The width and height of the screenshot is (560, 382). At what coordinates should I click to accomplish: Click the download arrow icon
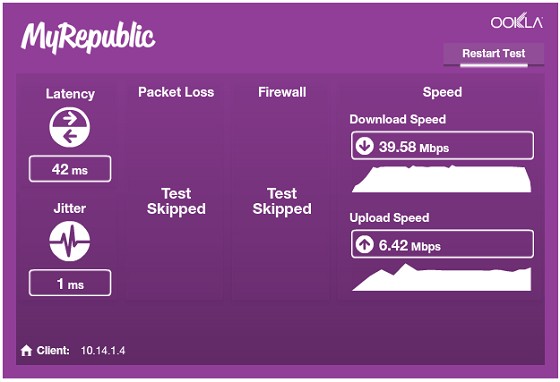point(364,146)
